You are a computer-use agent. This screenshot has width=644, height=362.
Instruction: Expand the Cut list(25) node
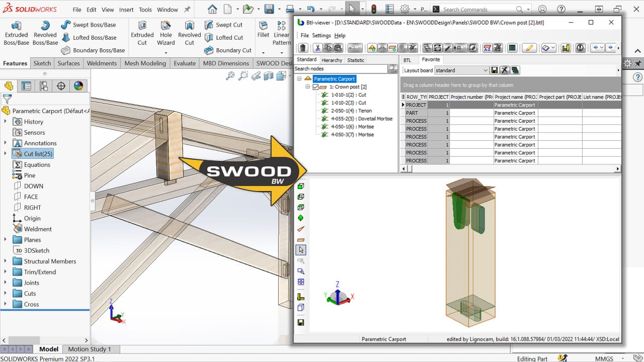click(x=6, y=154)
